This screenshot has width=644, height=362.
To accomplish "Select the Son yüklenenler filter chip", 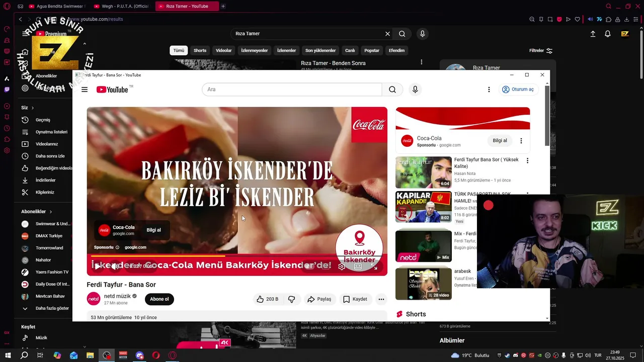I will (320, 50).
